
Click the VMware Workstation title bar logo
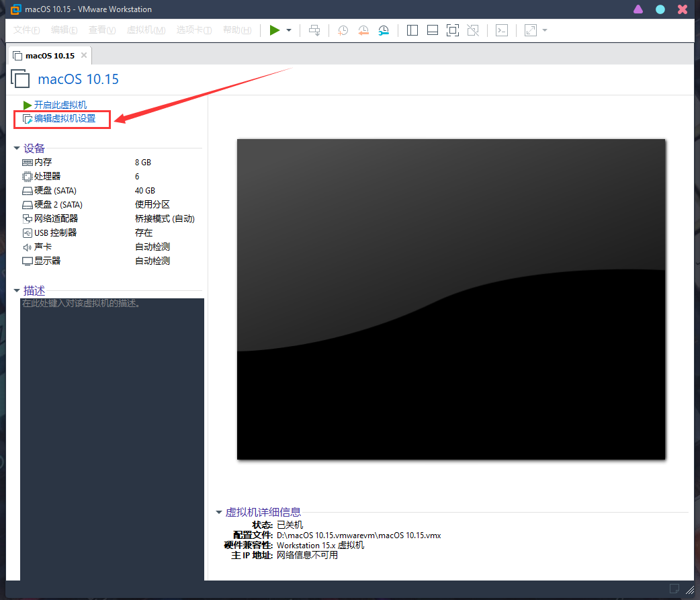click(x=15, y=9)
